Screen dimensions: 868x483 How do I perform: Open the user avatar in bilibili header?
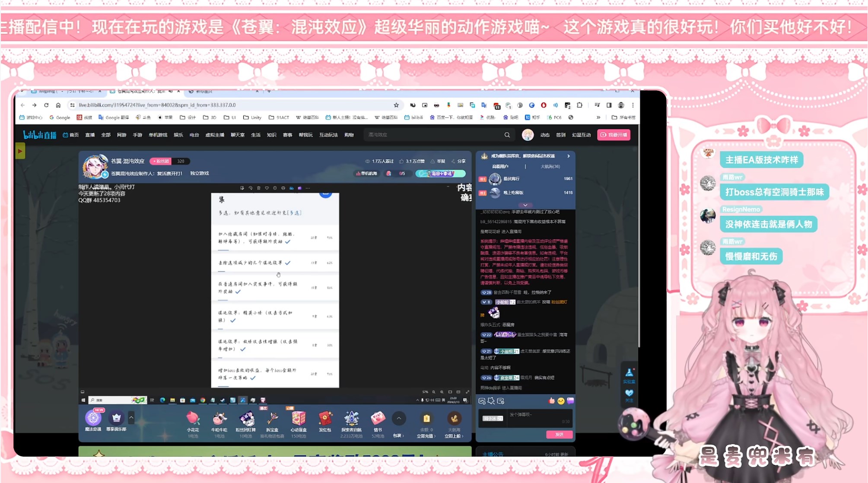(x=528, y=135)
